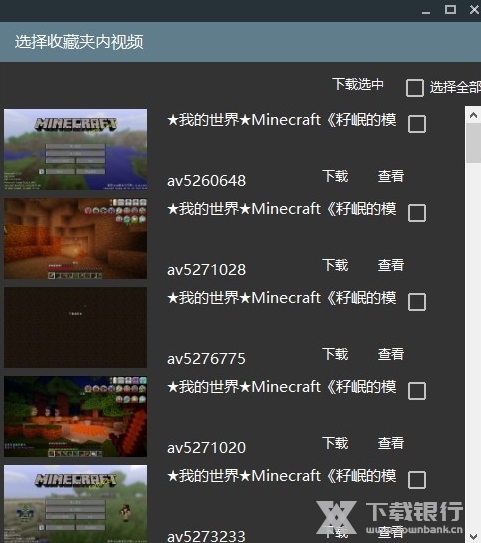Click 下载 for av5271028

point(335,265)
